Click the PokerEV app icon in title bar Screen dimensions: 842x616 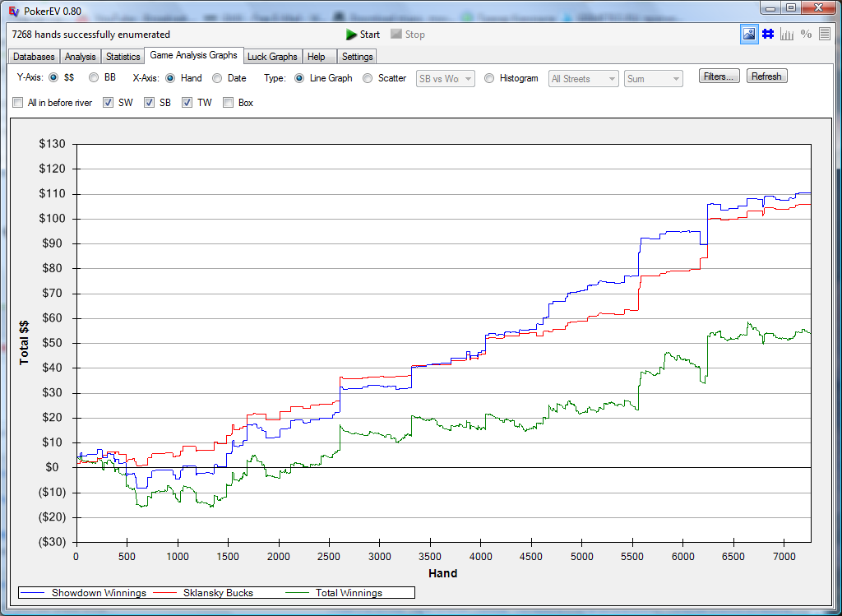click(x=14, y=8)
